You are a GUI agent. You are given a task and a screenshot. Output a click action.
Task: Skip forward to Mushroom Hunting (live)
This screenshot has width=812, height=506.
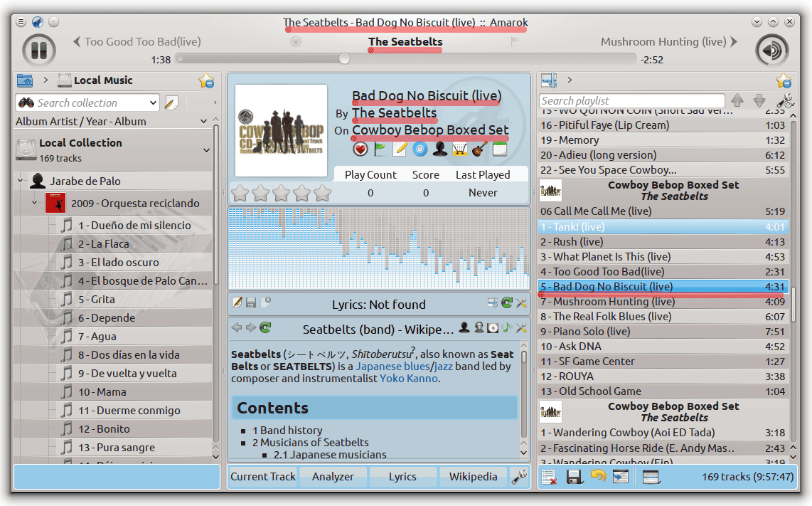pos(669,41)
